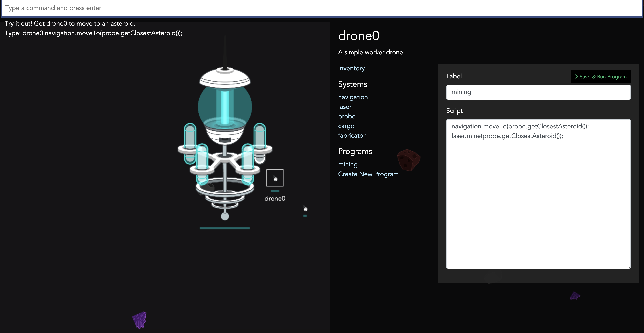The image size is (644, 333).
Task: Click the navigation.moveTo script line
Action: click(x=520, y=126)
